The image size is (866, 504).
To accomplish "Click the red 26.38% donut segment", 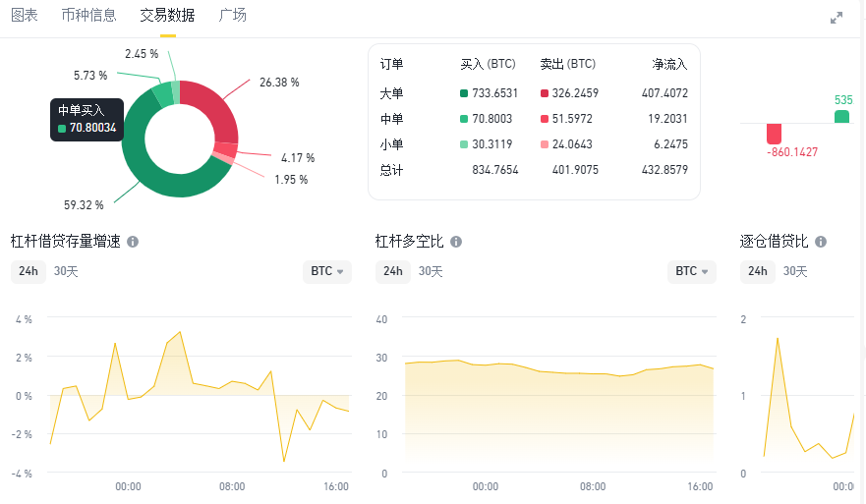I will click(217, 110).
